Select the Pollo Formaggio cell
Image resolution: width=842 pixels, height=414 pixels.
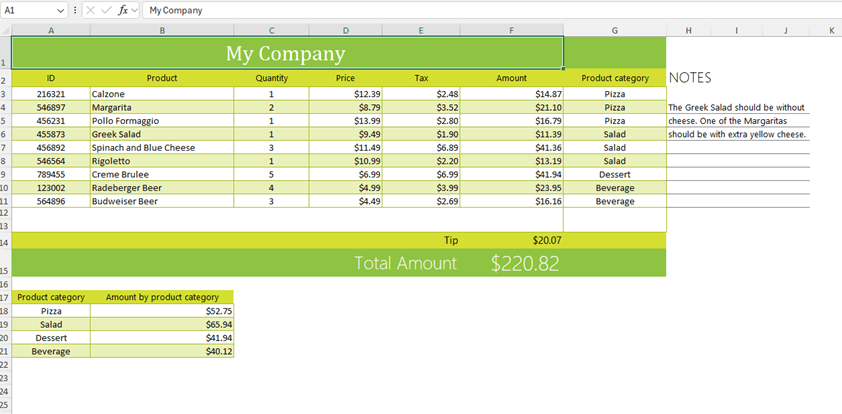[162, 121]
